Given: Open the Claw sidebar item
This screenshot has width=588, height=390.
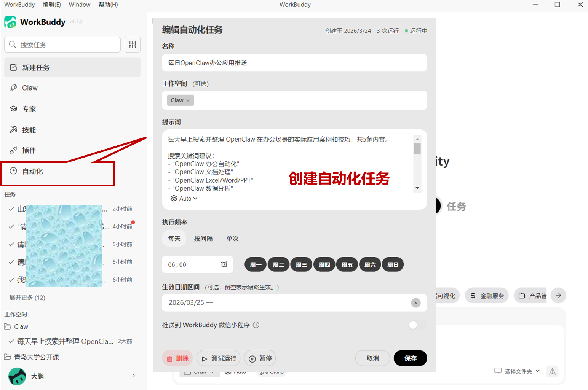Looking at the screenshot, I should coord(72,88).
